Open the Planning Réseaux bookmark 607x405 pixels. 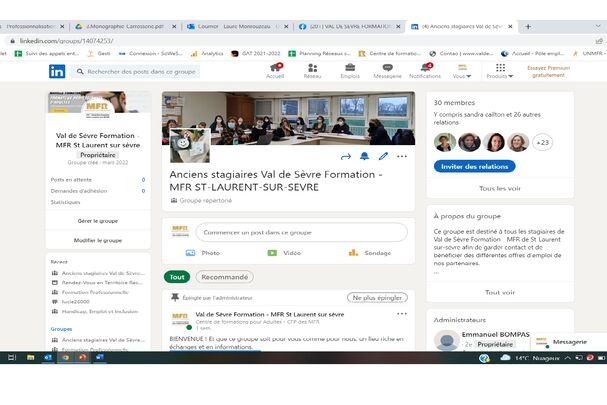[320, 53]
